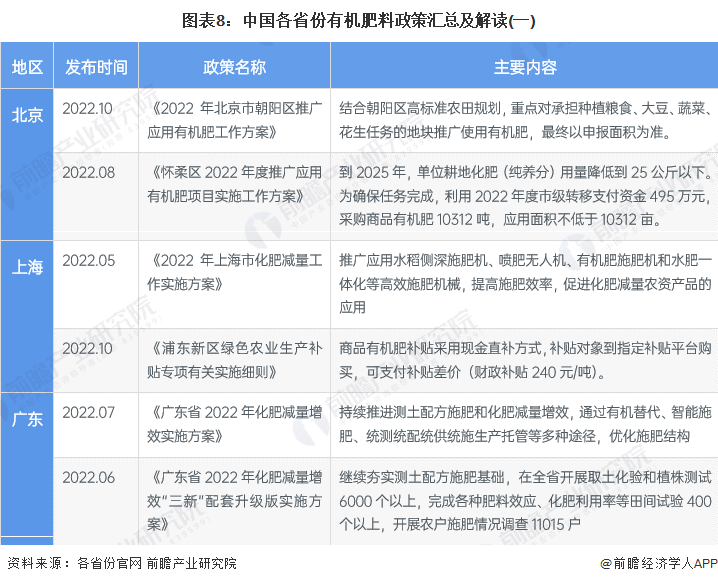This screenshot has width=718, height=584.
Task: Open the 上海市化肥减量工作实施方案 policy title
Action: coord(236,271)
